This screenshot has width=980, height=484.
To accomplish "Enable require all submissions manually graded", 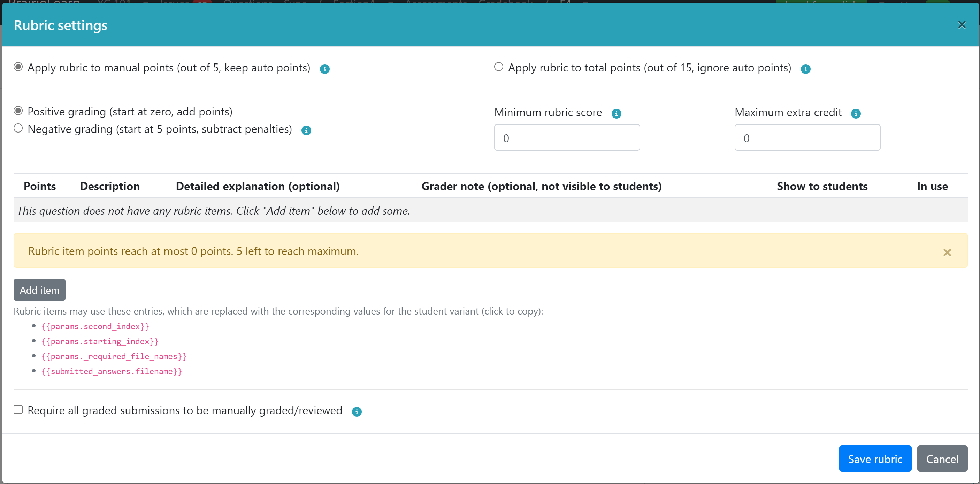I will [18, 409].
